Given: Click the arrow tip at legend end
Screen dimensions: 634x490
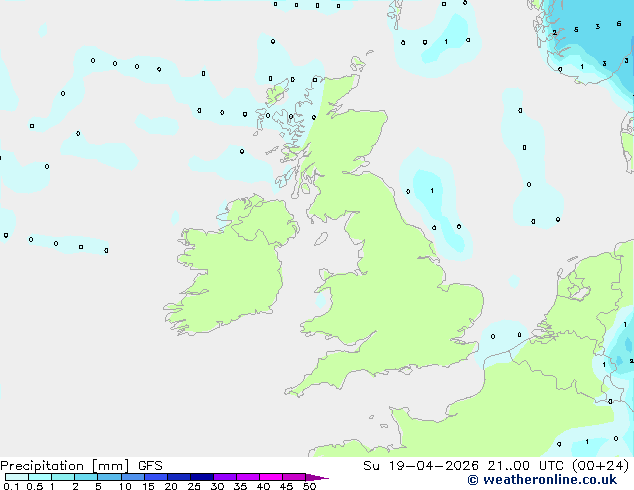Looking at the screenshot, I should pyautogui.click(x=317, y=478).
